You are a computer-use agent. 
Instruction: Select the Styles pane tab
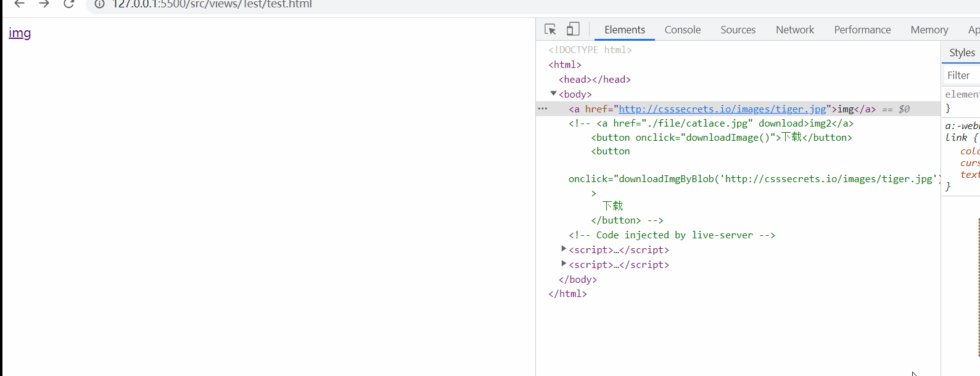click(962, 52)
